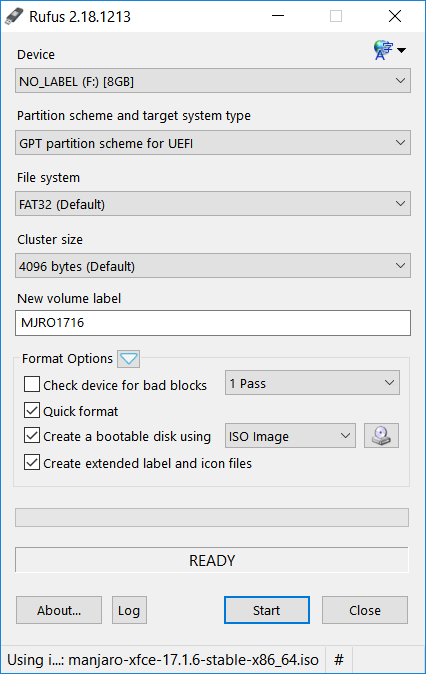426x674 pixels.
Task: Expand the 1 Pass dropdown
Action: (312, 383)
